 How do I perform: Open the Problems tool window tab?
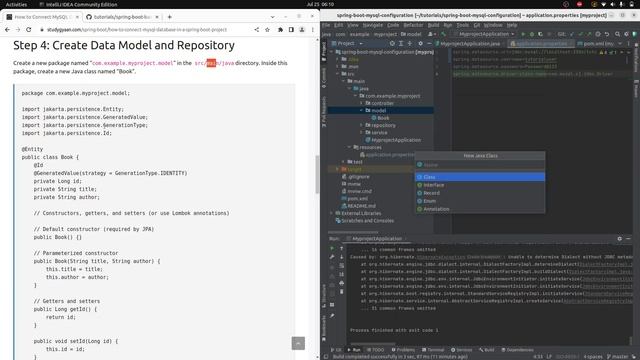pyautogui.click(x=403, y=350)
